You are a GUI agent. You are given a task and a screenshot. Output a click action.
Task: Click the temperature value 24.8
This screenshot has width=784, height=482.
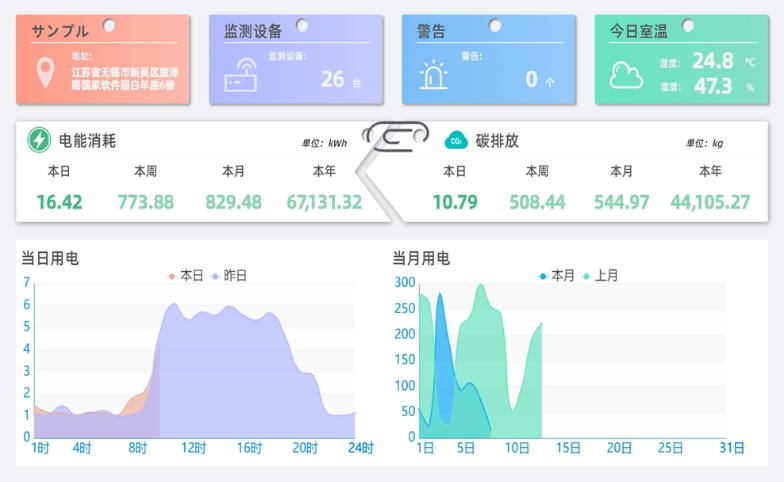click(x=713, y=61)
